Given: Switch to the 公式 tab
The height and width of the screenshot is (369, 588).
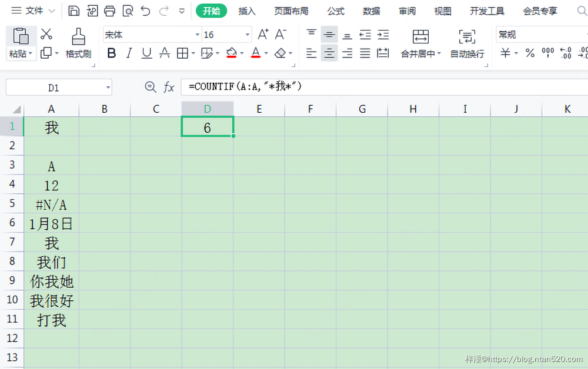Looking at the screenshot, I should (x=336, y=11).
